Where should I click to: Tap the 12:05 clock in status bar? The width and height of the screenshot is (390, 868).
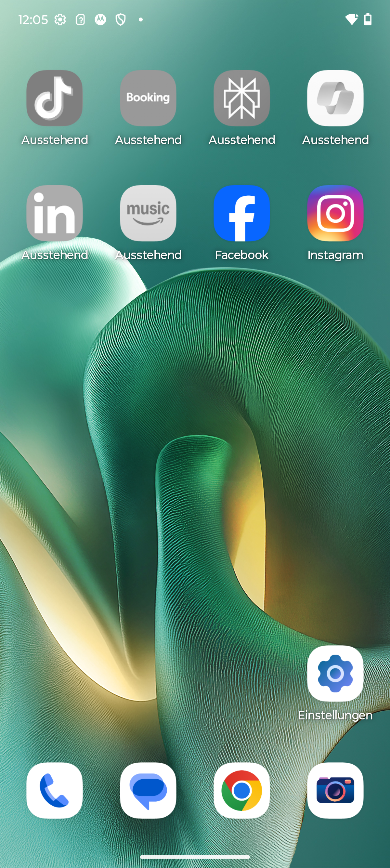coord(33,20)
